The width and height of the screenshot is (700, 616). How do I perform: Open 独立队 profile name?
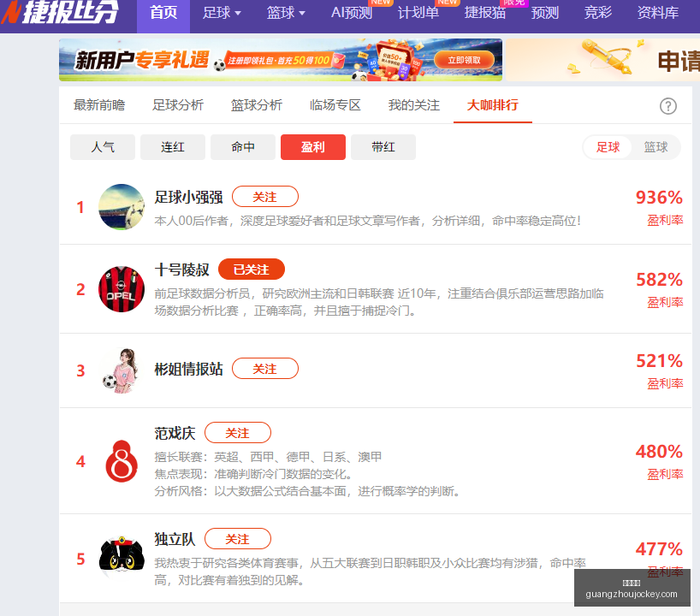coord(175,539)
